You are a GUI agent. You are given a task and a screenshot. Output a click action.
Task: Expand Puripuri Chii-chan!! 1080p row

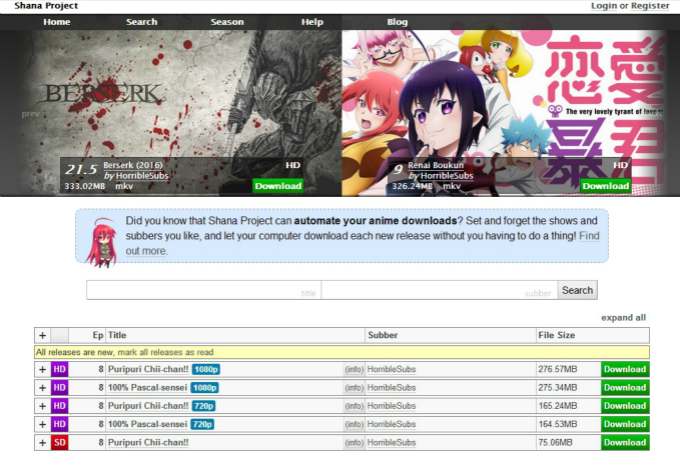[42, 369]
